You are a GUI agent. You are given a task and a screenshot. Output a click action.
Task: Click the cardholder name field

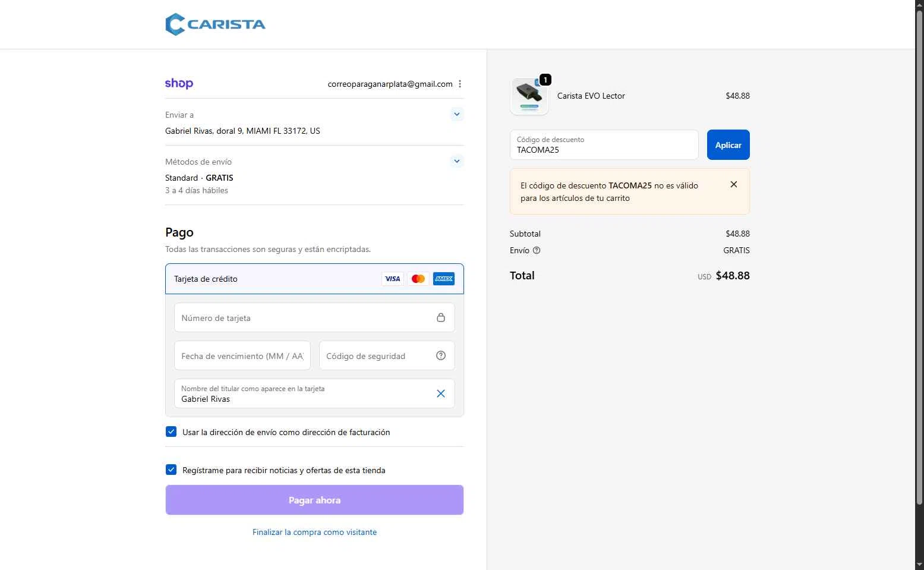pos(314,393)
